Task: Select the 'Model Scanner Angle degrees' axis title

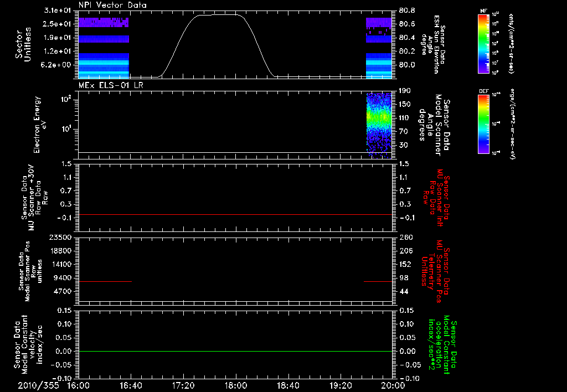Action: click(x=434, y=125)
